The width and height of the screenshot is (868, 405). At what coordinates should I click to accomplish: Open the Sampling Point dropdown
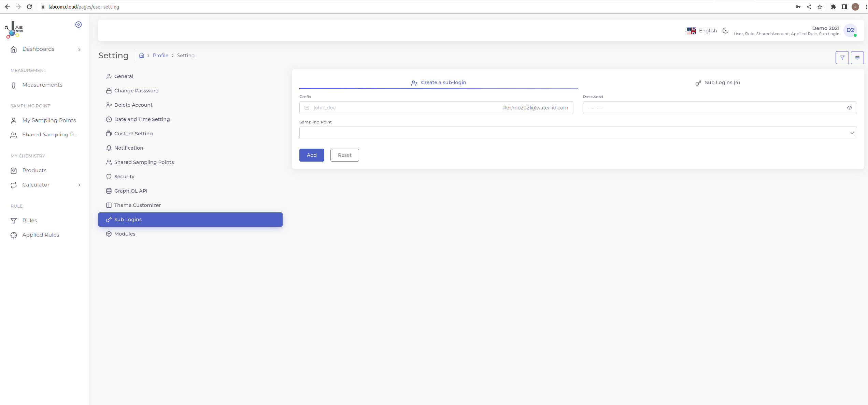click(x=578, y=133)
